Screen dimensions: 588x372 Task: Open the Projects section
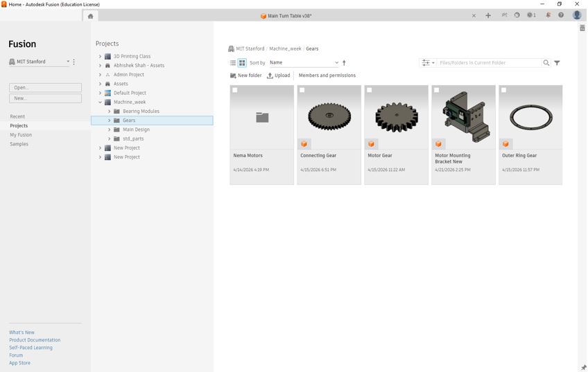pyautogui.click(x=19, y=126)
